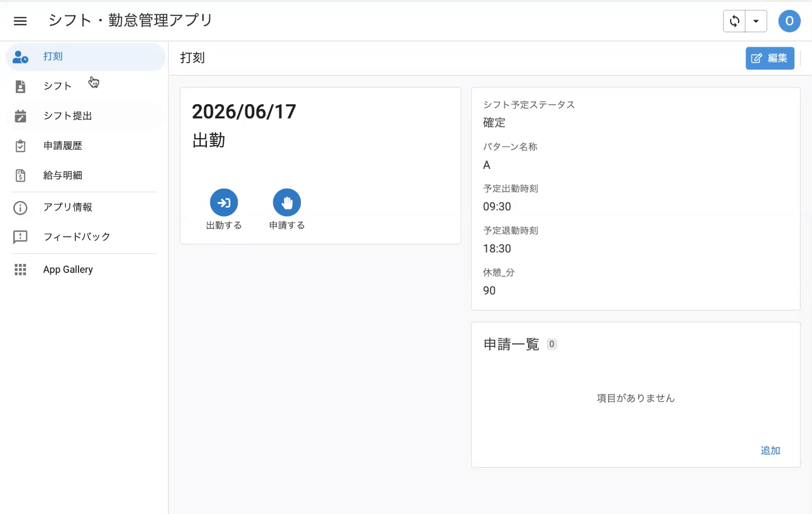Click the シフト提出 calendar-edit icon

(x=20, y=116)
